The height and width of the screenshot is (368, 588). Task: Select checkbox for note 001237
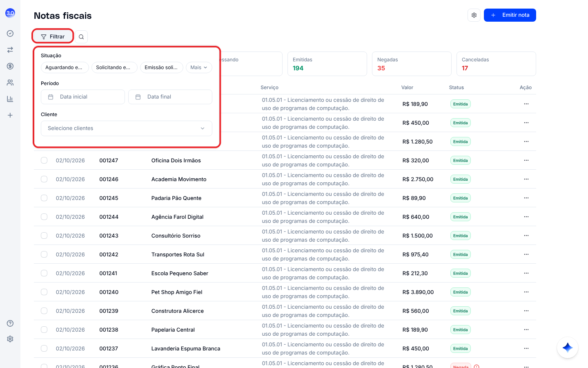44,348
